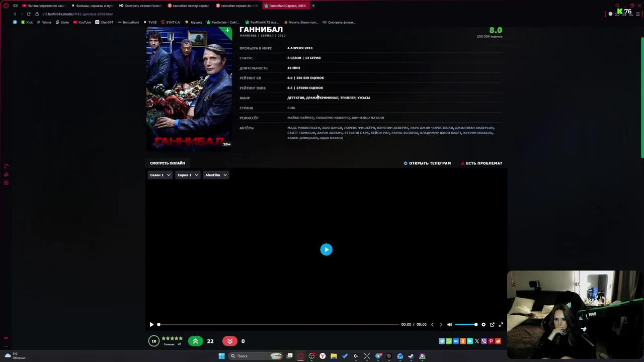Toggle fullscreen in the player
Screen dimensions: 644x362
501,324
